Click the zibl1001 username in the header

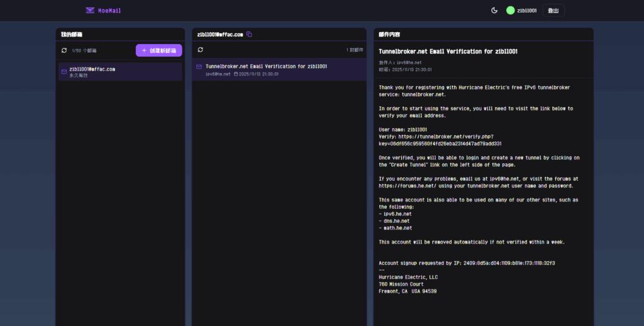pos(526,10)
